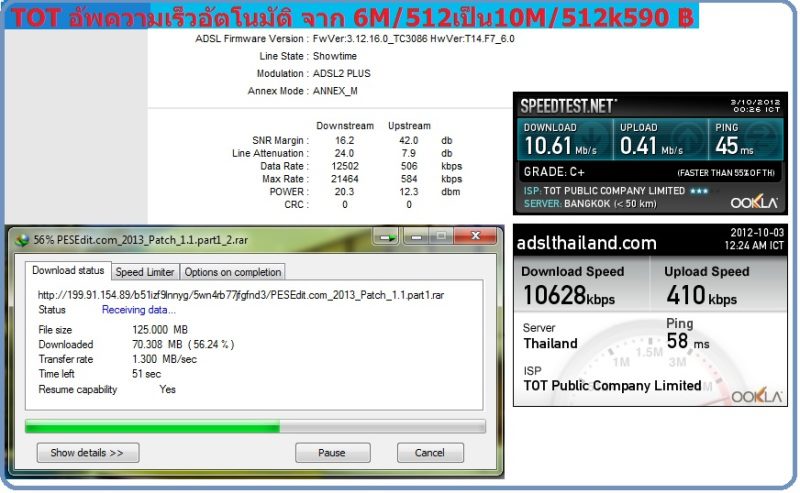Click the ISP star rating in the Speedtest widget

click(x=699, y=191)
